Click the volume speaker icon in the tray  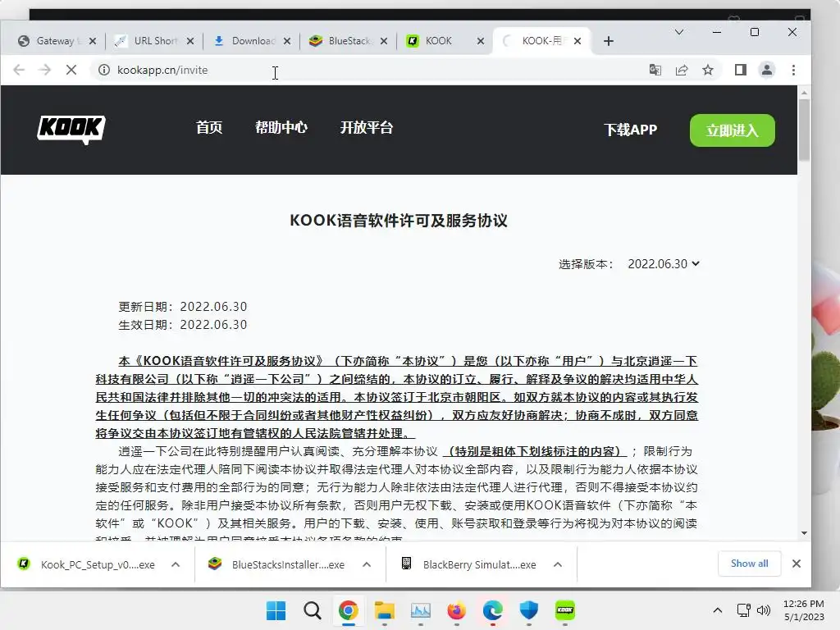[764, 610]
